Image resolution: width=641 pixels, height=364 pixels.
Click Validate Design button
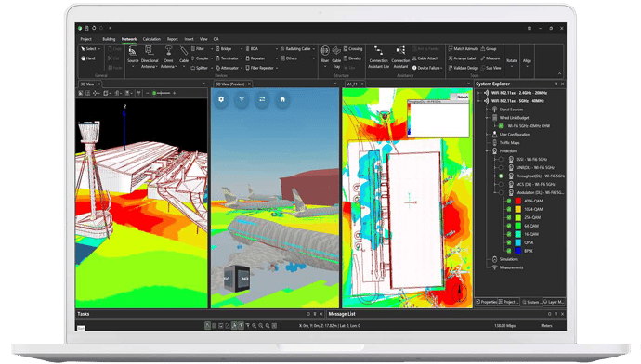pyautogui.click(x=464, y=68)
